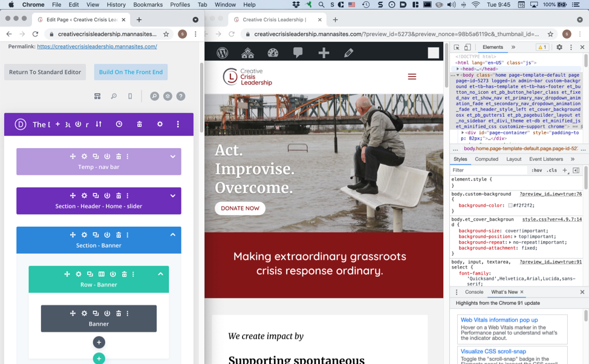Disable the Temp - nav bar section
The height and width of the screenshot is (364, 589).
pyautogui.click(x=107, y=156)
